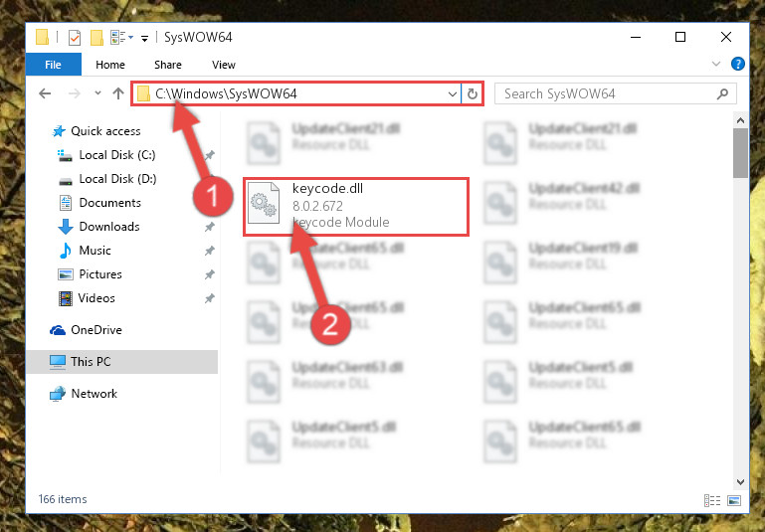The height and width of the screenshot is (532, 765).
Task: Click the Forward navigation arrow
Action: tap(75, 93)
